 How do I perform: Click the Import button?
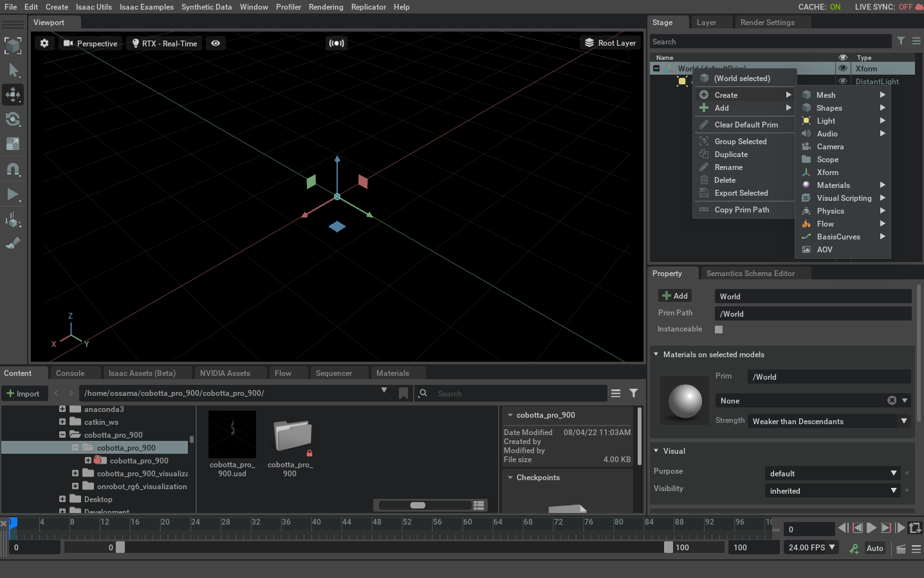(23, 393)
